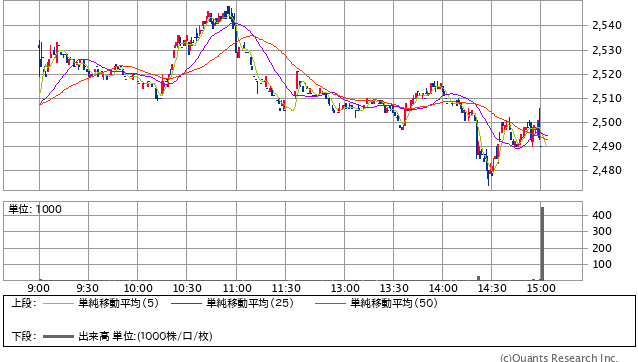Click the 出来高 単位:(1000株/口/枚) legend label
Viewport: 638px width, 362px height.
145,336
